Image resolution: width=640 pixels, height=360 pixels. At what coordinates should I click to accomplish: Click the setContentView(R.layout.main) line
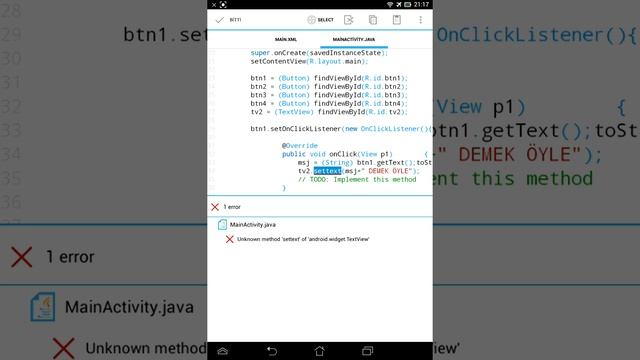click(309, 61)
